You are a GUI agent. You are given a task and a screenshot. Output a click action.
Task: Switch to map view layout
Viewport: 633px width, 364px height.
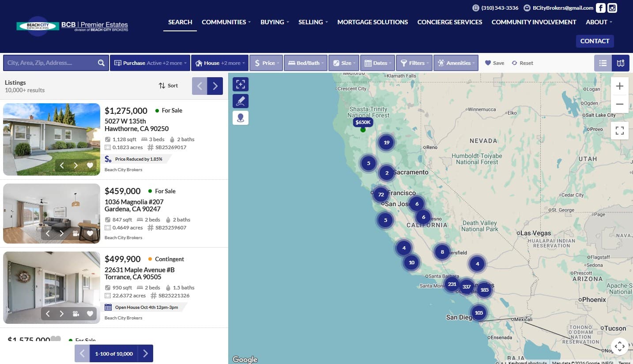621,63
